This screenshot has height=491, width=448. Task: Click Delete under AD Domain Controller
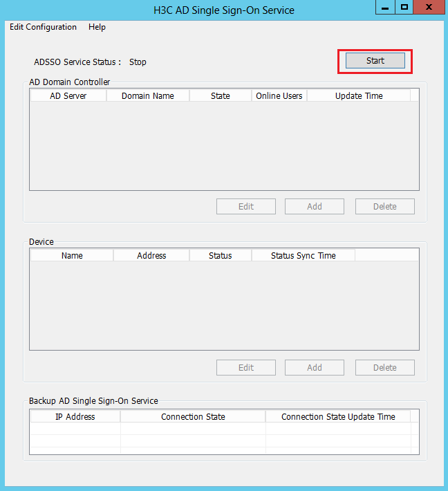pyautogui.click(x=385, y=206)
